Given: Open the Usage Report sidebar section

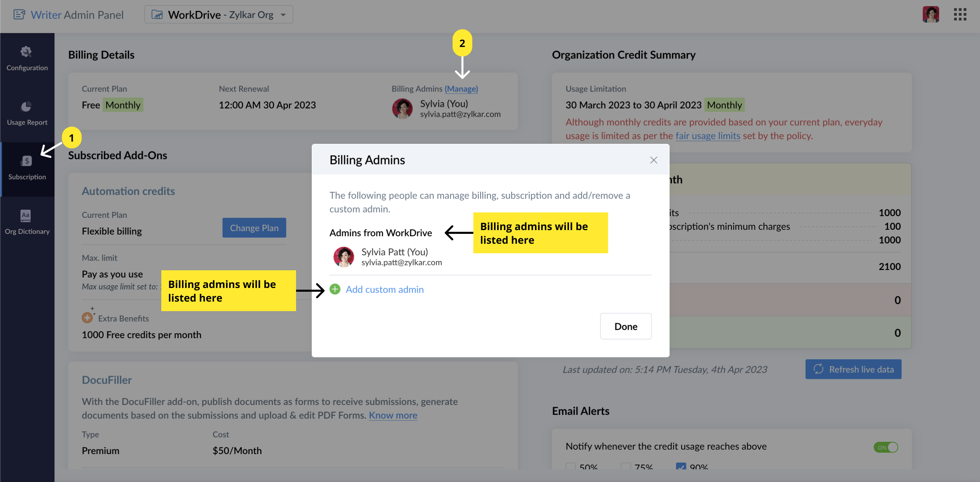Looking at the screenshot, I should click(27, 114).
